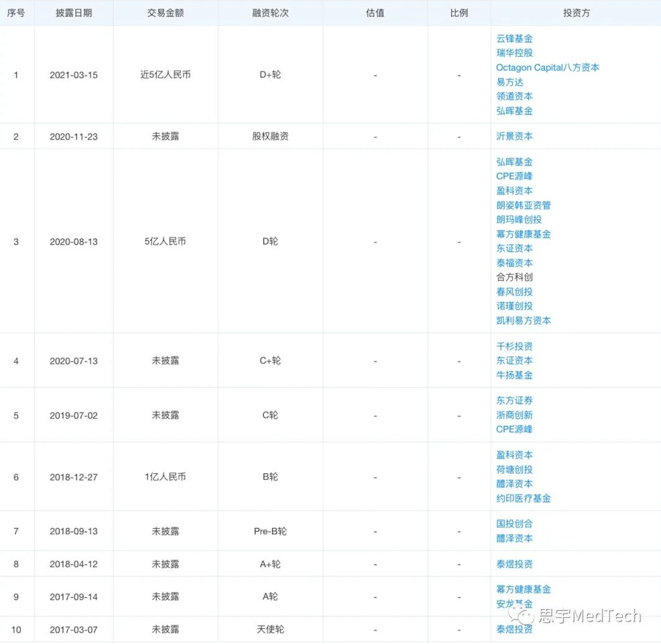The image size is (661, 644).
Task: Open 盈科资本 link in B轮 row
Action: pos(514,455)
